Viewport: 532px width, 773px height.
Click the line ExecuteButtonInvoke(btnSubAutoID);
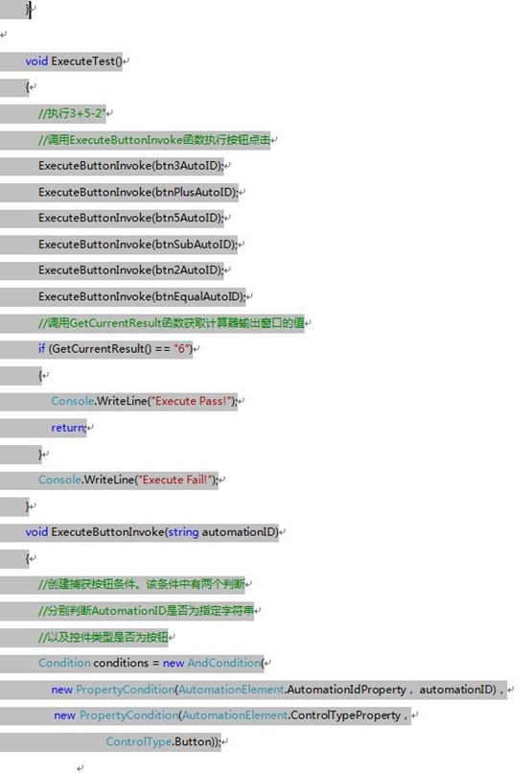coord(138,244)
